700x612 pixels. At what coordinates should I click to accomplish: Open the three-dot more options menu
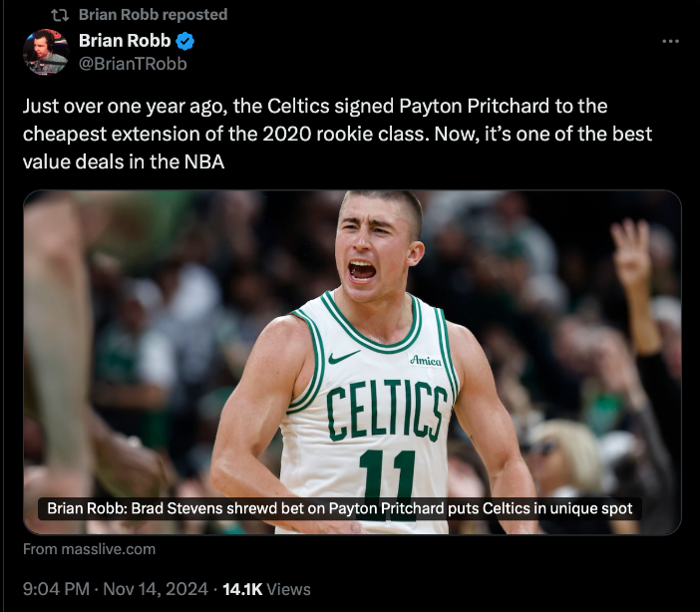(x=670, y=41)
